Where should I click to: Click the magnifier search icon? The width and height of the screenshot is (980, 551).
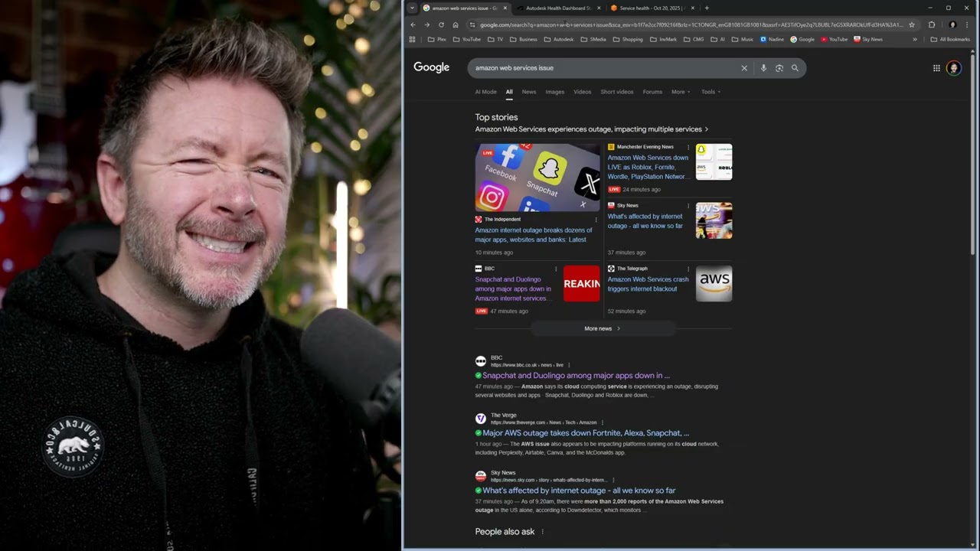pyautogui.click(x=795, y=68)
